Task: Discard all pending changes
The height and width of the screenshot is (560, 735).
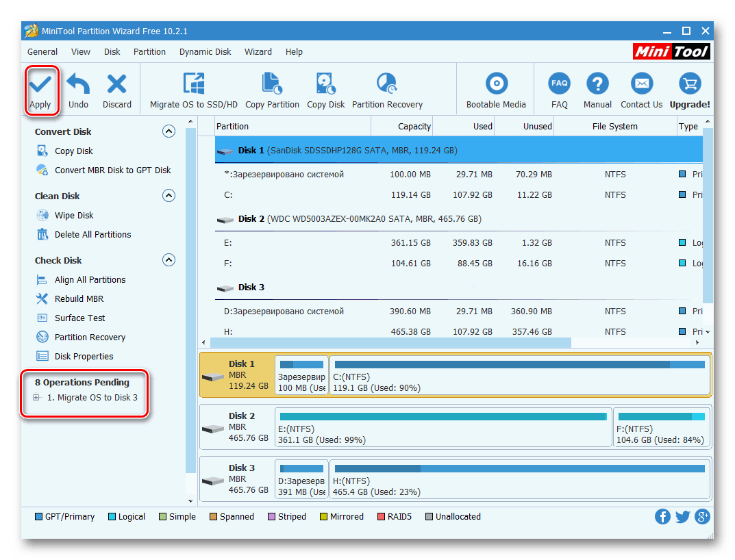Action: pos(116,90)
